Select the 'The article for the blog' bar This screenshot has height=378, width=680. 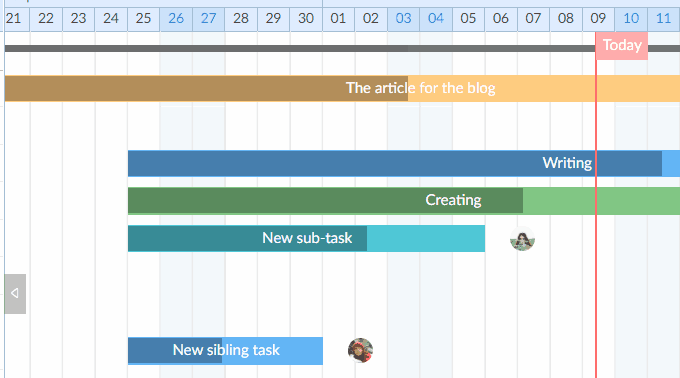(x=342, y=88)
